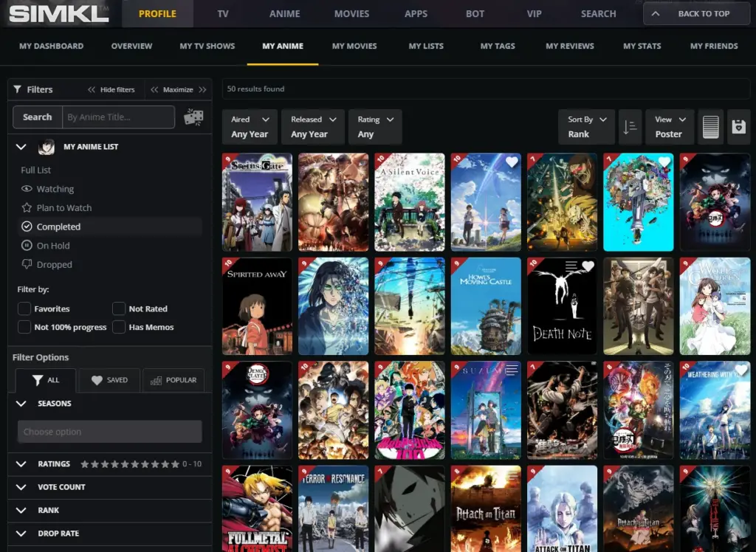The width and height of the screenshot is (756, 552).
Task: Select the Dropped list
Action: point(47,265)
